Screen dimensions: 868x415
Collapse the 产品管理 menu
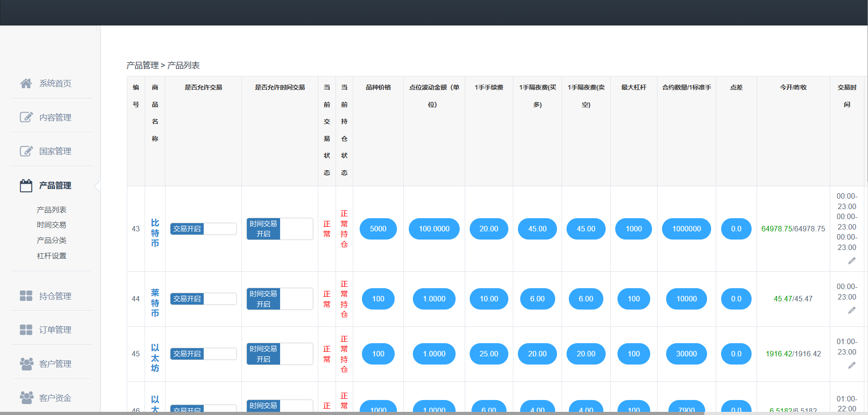pos(55,185)
